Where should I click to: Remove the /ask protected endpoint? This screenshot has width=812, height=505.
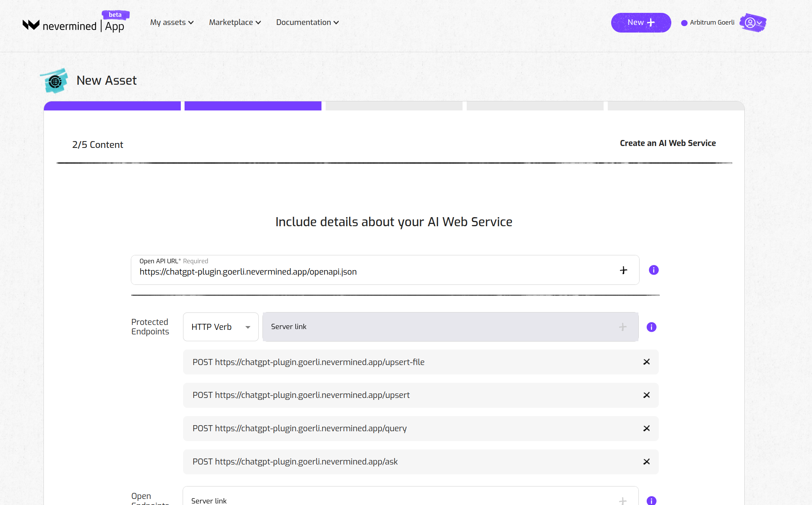point(646,461)
